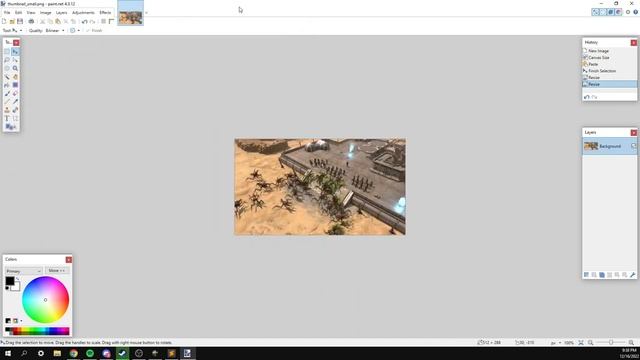Open the image list dropdown arrow
Image resolution: width=640 pixels, height=360 pixels.
[146, 13]
